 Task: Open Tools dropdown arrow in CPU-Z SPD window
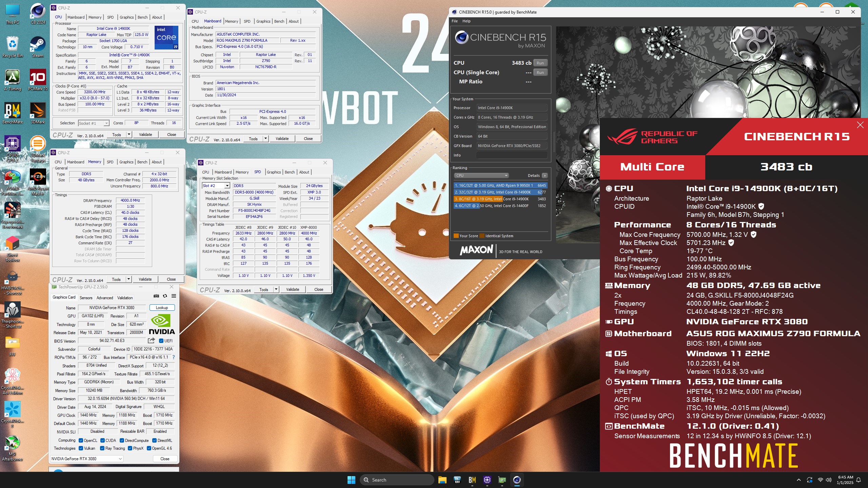point(276,289)
